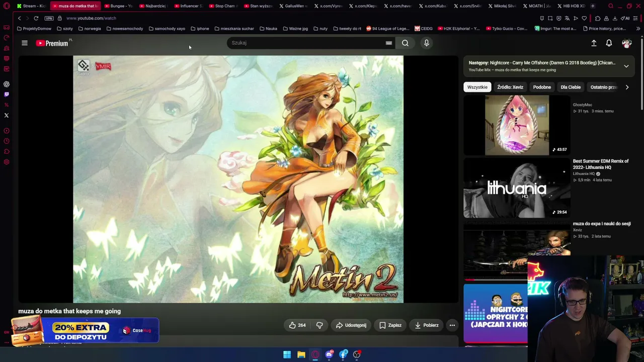Select the Podobne filter chip
This screenshot has width=644, height=362.
[x=542, y=87]
